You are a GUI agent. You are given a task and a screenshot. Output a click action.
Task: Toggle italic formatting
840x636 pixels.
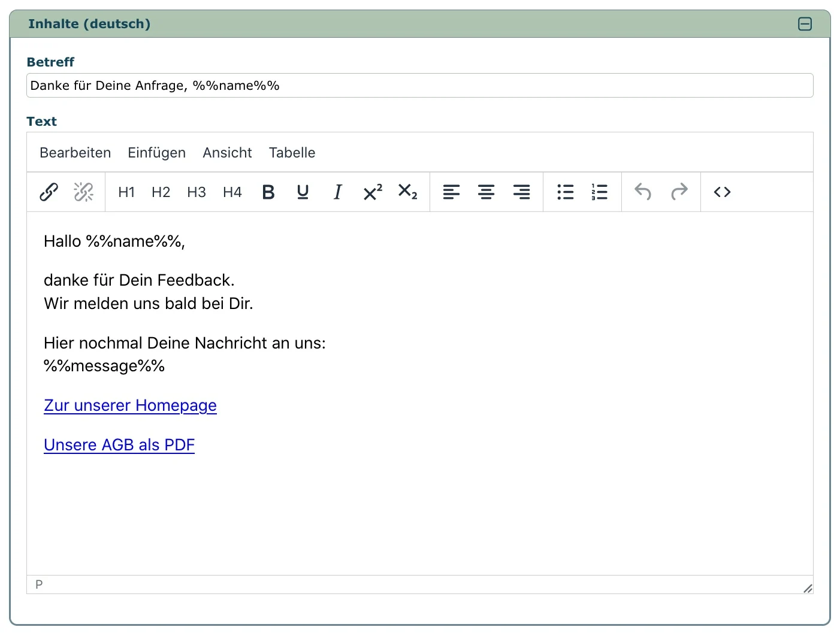coord(337,192)
